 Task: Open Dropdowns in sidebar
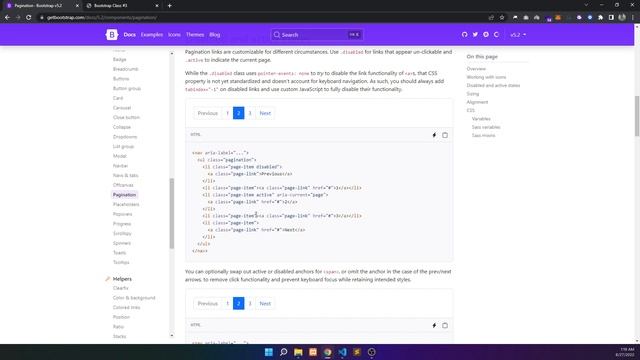(125, 137)
